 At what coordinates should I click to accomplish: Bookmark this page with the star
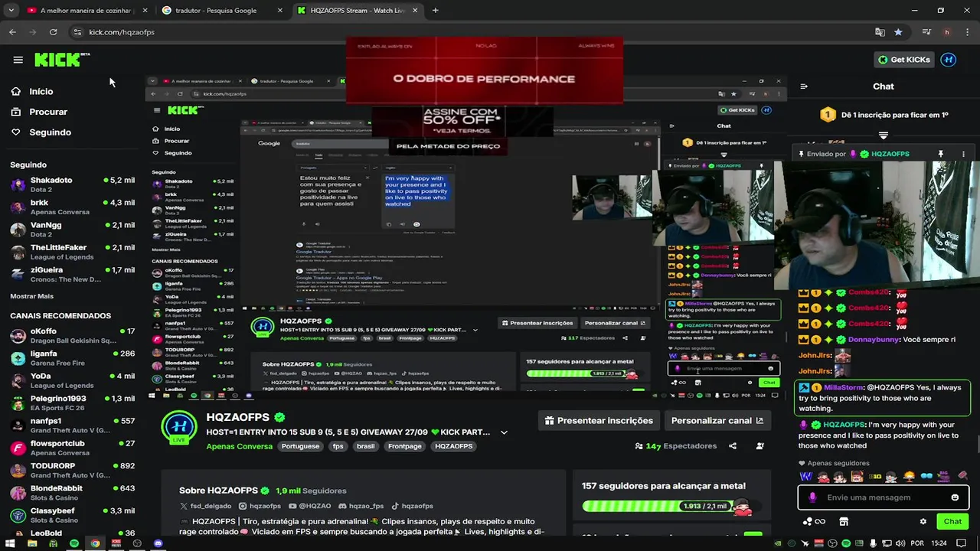898,32
